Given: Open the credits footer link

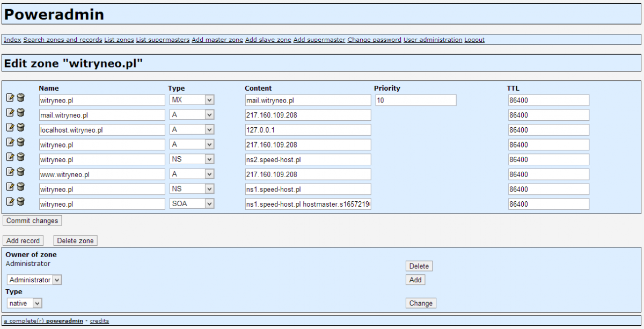Looking at the screenshot, I should (x=99, y=321).
